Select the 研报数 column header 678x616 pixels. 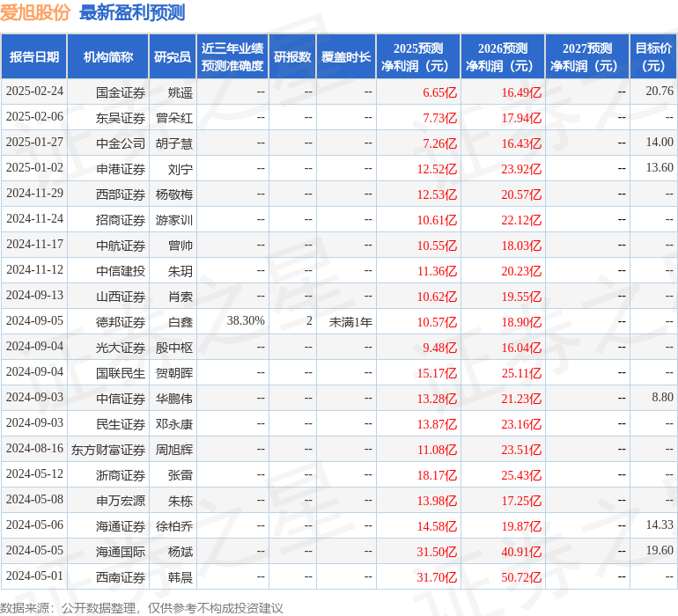[x=292, y=56]
